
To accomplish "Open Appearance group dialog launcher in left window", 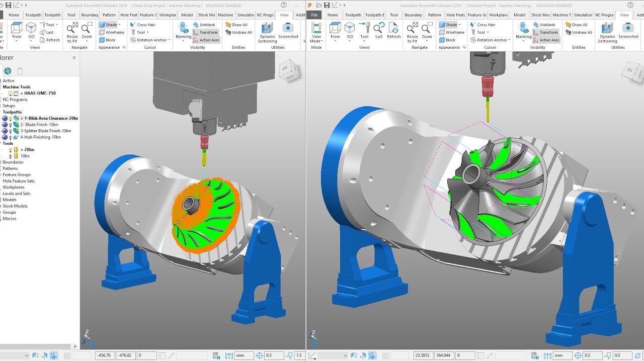I will [x=124, y=47].
